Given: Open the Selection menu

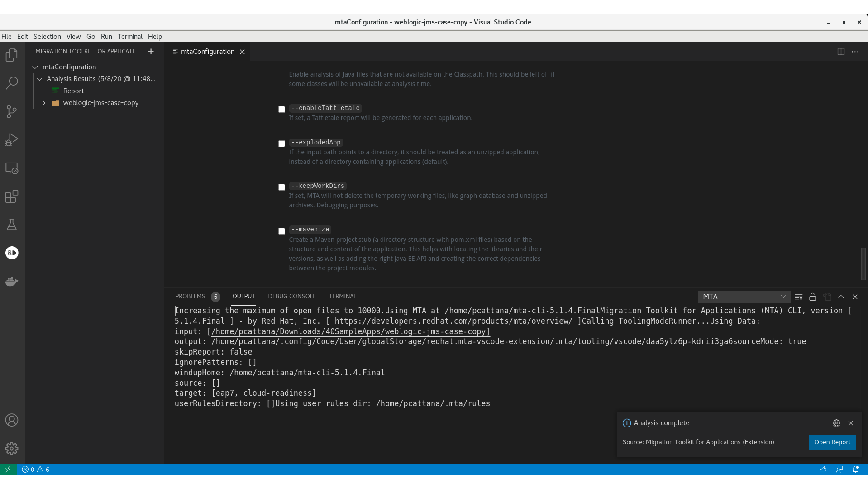Looking at the screenshot, I should coord(47,37).
